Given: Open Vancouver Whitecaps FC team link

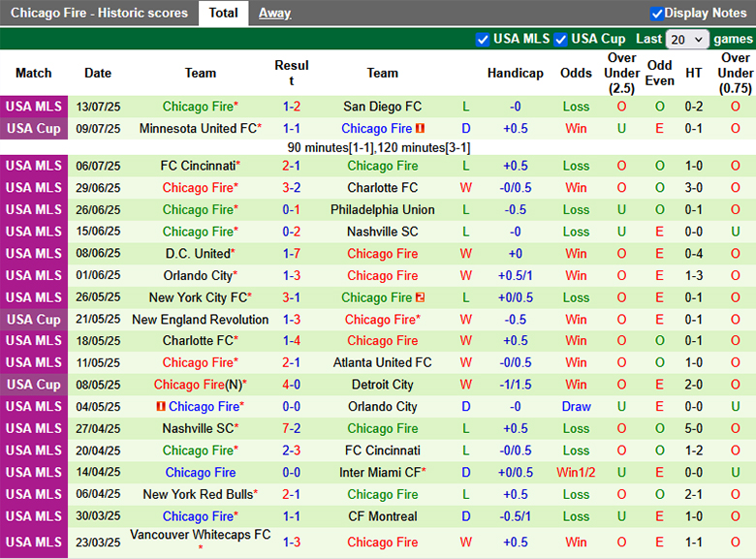Looking at the screenshot, I should (x=200, y=535).
